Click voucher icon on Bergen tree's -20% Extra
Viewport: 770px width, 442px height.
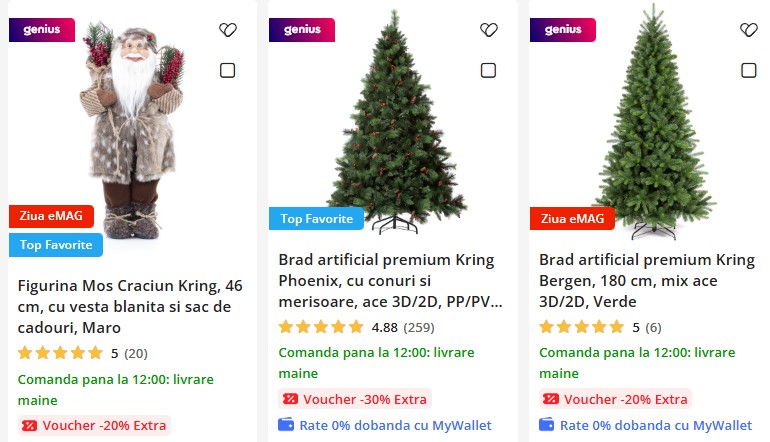551,399
